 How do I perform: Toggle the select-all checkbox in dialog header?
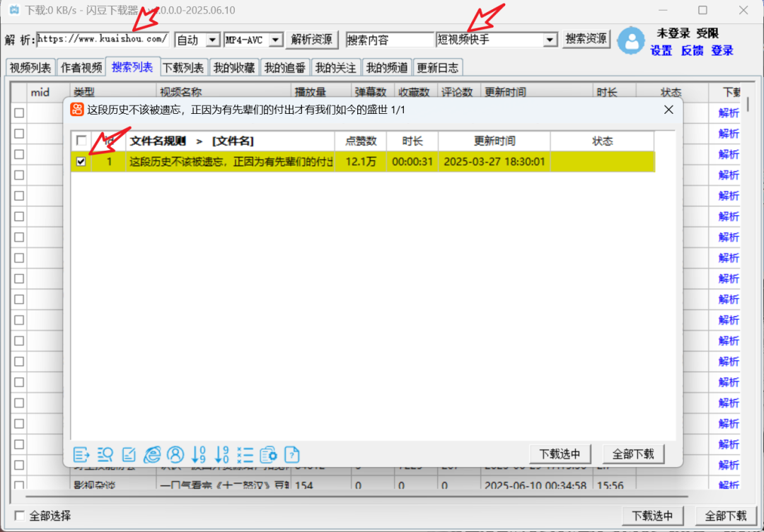(x=81, y=141)
